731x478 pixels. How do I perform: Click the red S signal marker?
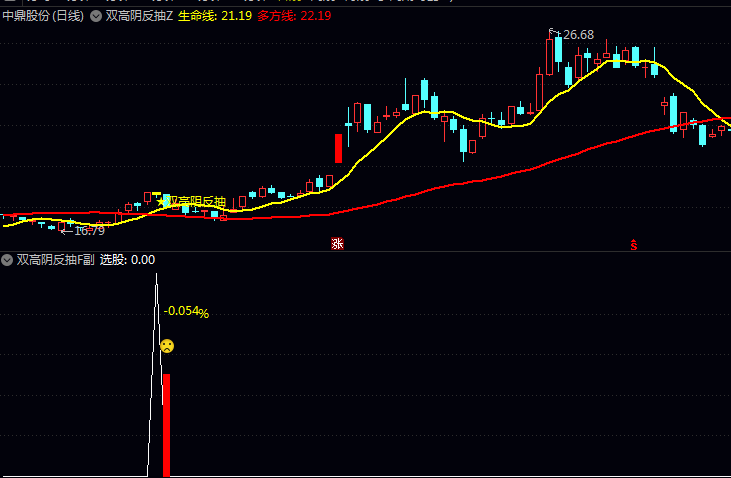634,245
